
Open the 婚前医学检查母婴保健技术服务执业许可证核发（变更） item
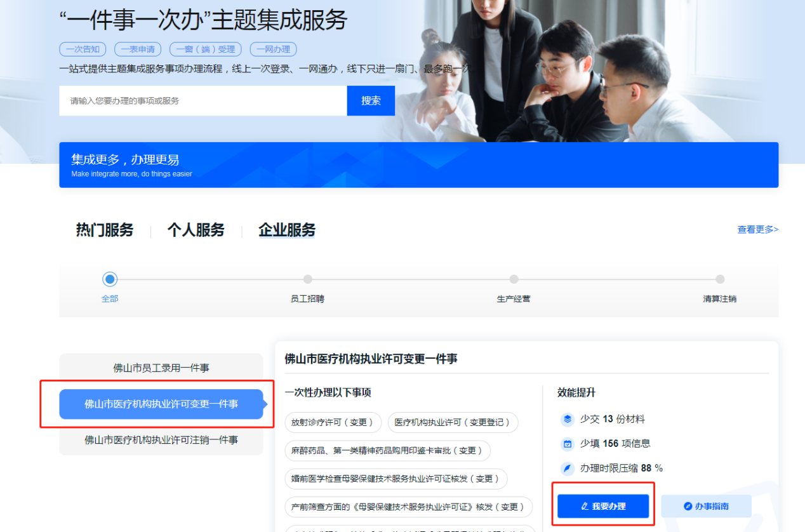tap(396, 479)
